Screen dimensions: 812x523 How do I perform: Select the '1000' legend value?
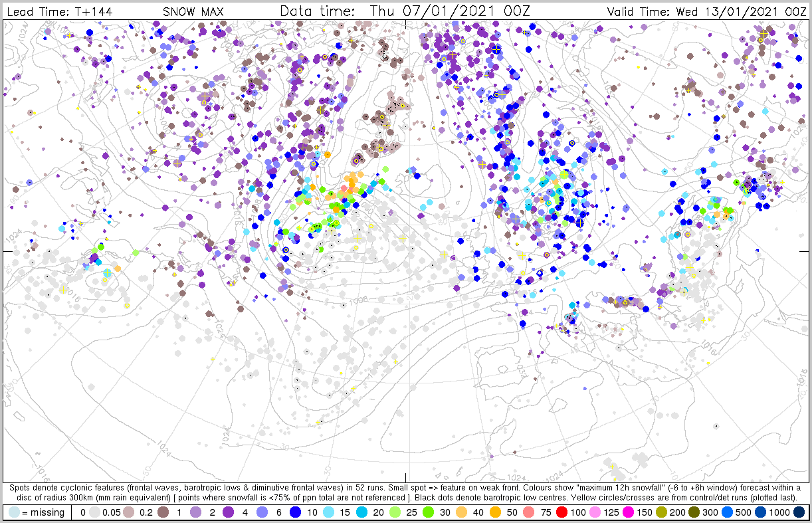pos(779,512)
